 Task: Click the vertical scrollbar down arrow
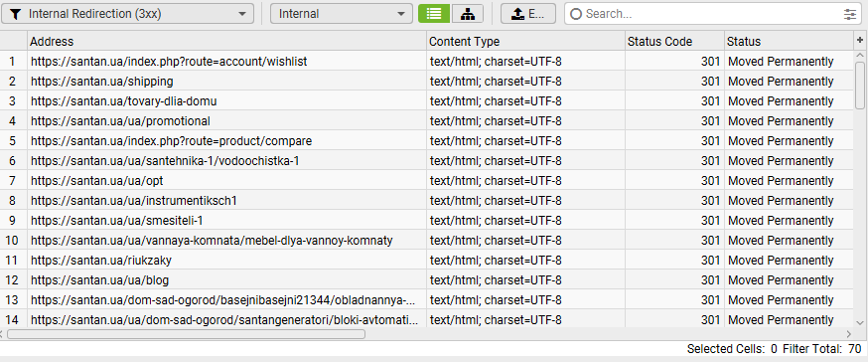[860, 322]
